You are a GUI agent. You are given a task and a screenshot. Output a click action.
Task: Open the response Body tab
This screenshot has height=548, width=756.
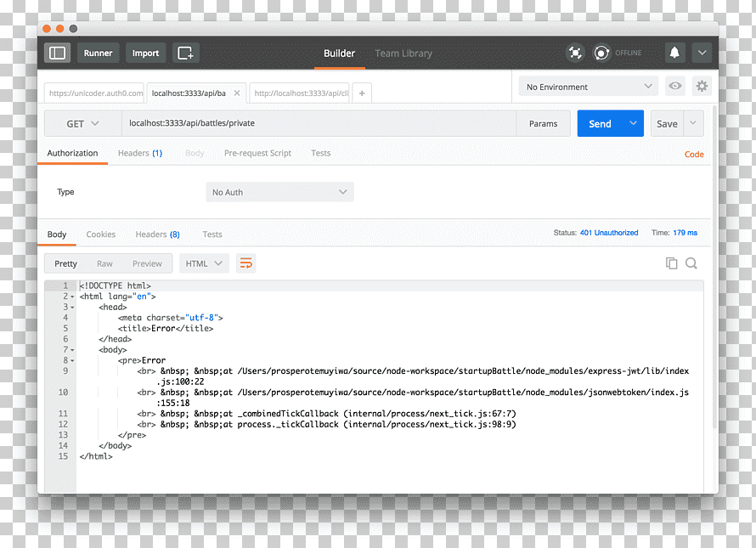[x=56, y=234]
